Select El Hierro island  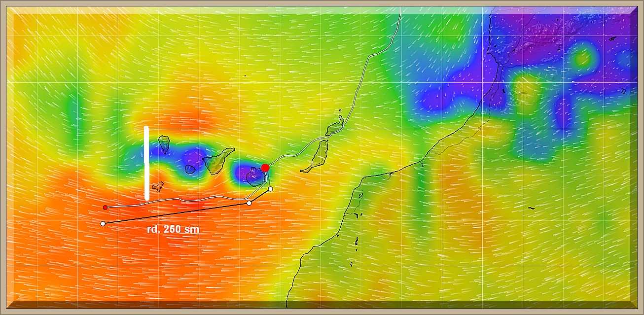click(157, 187)
